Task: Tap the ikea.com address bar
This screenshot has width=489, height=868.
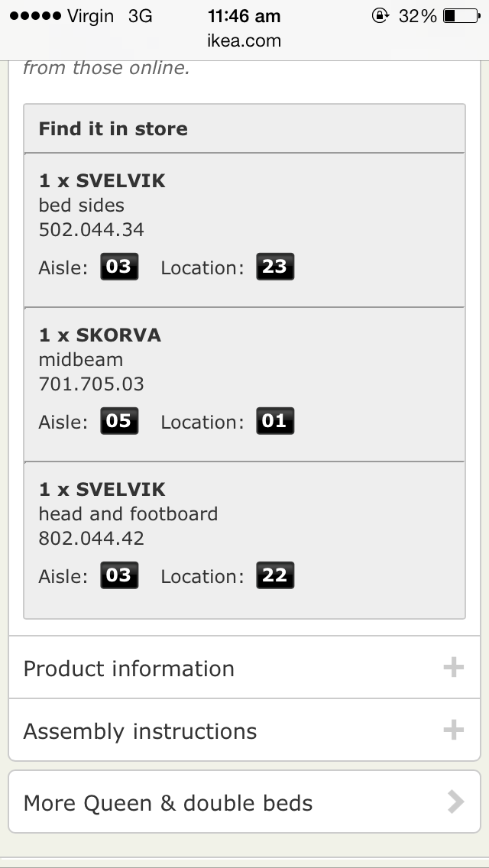Action: click(244, 40)
